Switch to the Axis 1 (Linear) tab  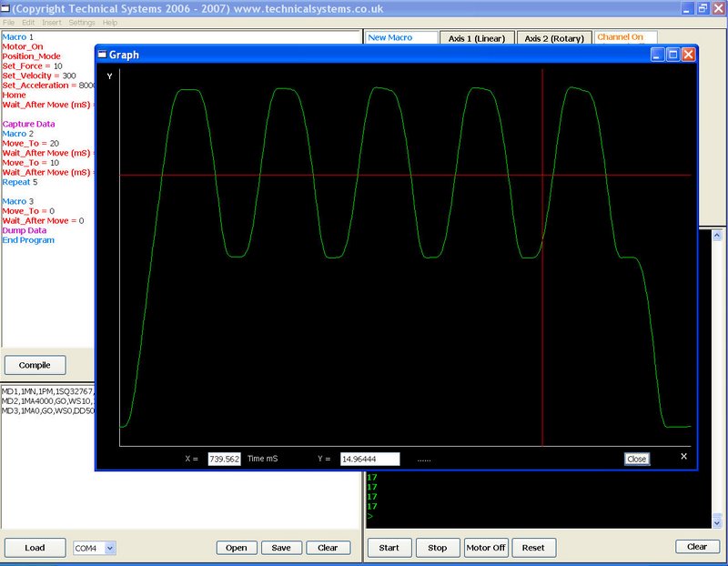tap(477, 38)
